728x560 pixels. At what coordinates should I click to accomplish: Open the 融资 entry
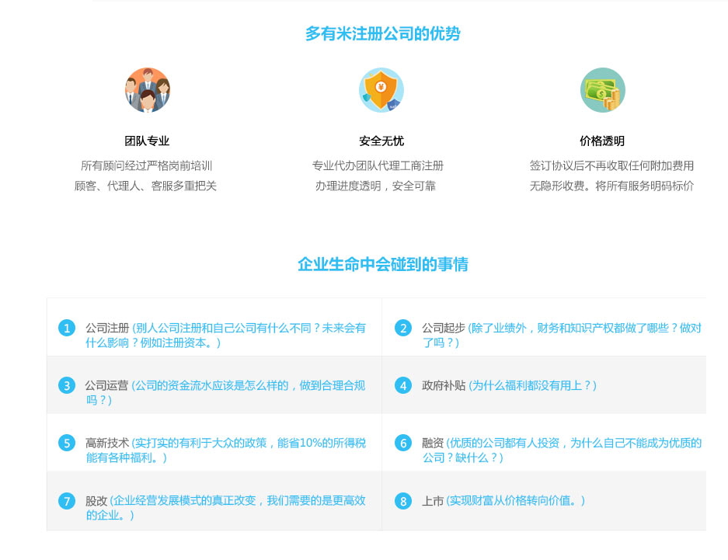pos(433,443)
